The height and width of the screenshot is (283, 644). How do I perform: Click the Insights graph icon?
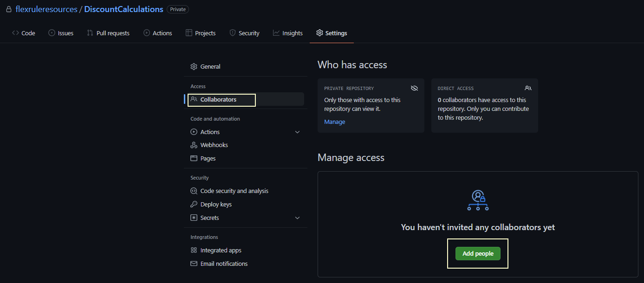(276, 33)
